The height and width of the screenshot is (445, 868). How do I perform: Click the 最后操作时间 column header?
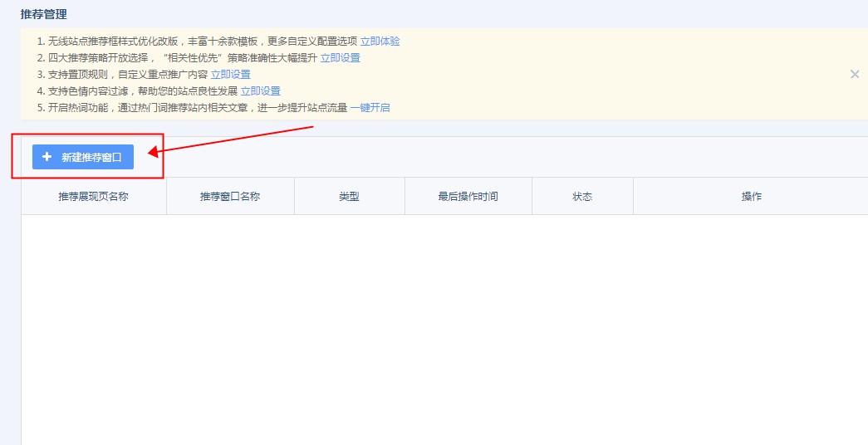pos(468,197)
